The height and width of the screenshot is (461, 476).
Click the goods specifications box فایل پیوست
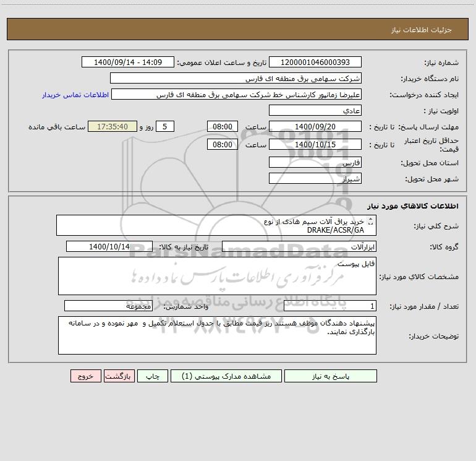pos(217,276)
